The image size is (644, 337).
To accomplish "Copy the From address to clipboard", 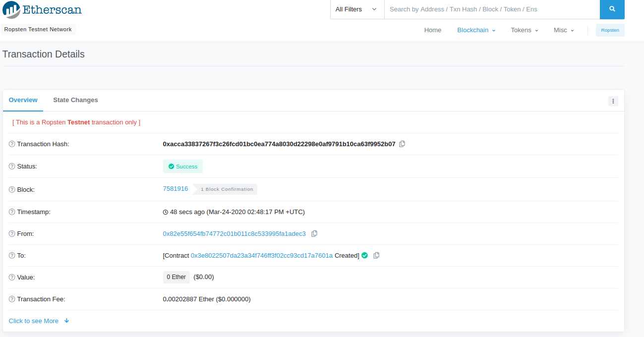I will 314,233.
